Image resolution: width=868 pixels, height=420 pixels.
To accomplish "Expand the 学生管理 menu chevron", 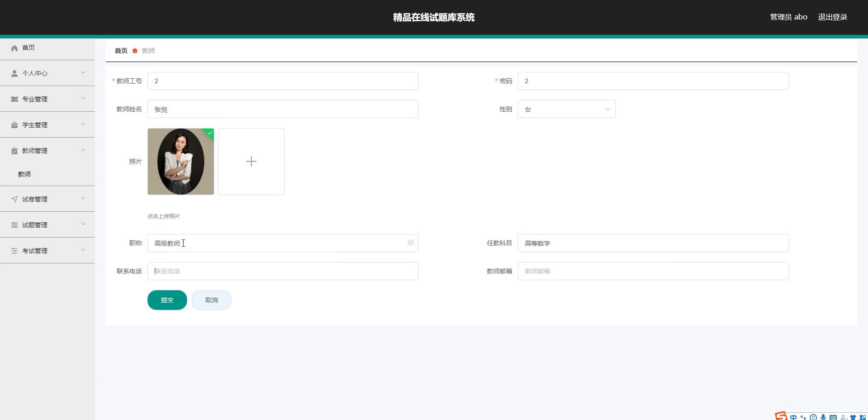I will (83, 124).
